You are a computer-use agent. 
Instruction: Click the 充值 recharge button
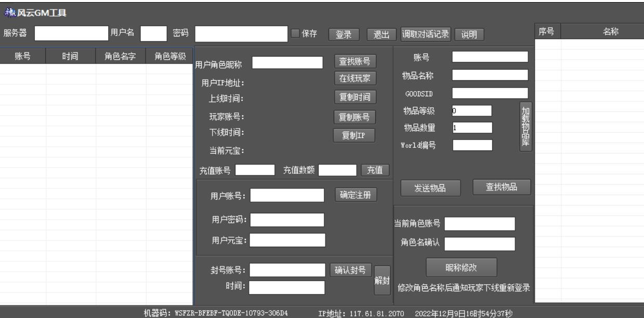[x=375, y=170]
